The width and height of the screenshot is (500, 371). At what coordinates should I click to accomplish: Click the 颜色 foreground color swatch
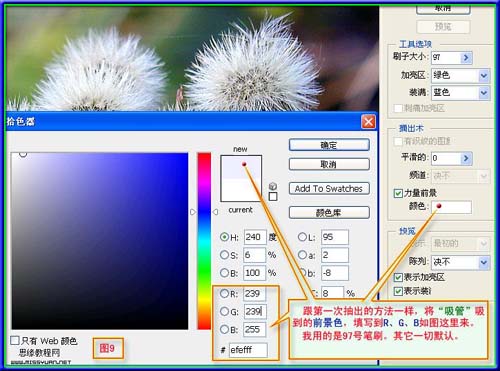pyautogui.click(x=452, y=207)
